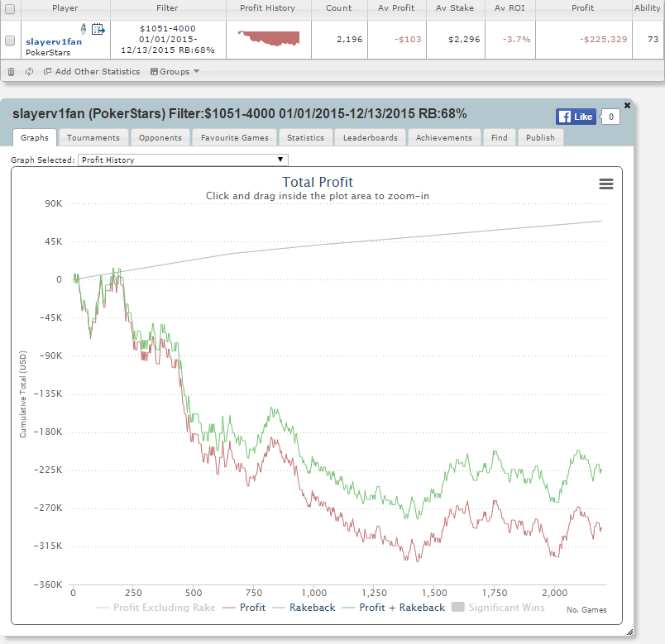This screenshot has height=644, width=665.
Task: Toggle the Significant Wins legend series
Action: [498, 608]
